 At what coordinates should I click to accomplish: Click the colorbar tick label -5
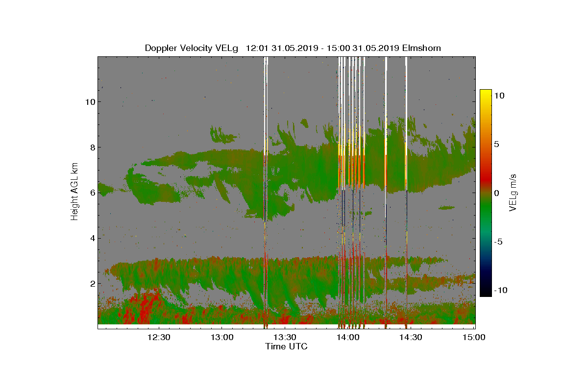(498, 242)
